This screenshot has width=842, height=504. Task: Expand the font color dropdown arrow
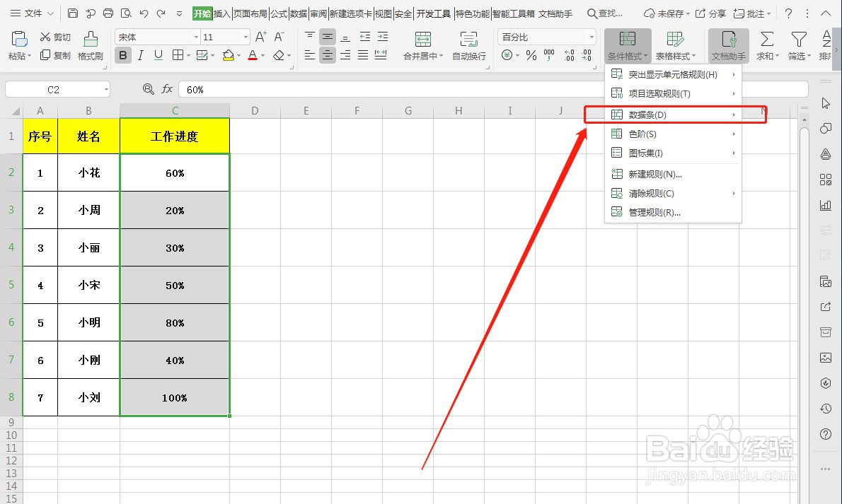[263, 55]
